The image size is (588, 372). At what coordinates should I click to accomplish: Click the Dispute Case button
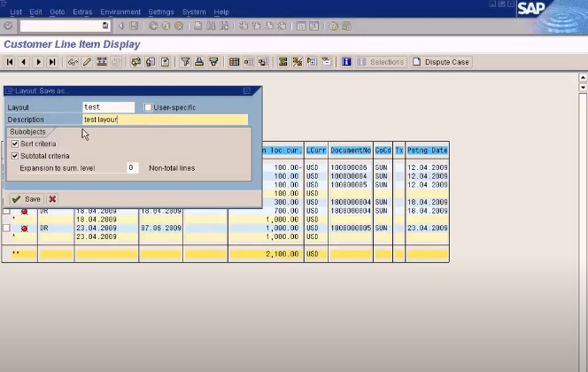tap(441, 62)
